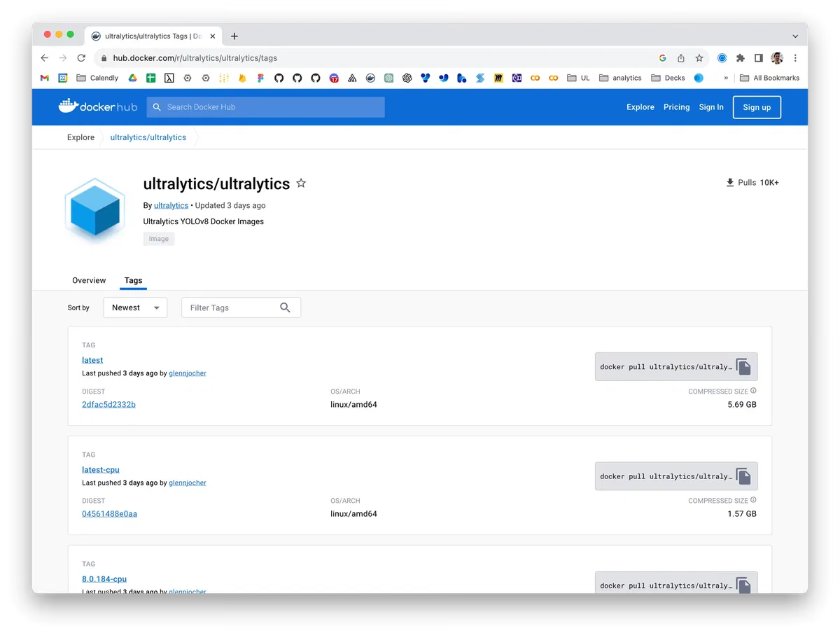Open the latest-cpu tag link

pos(101,469)
